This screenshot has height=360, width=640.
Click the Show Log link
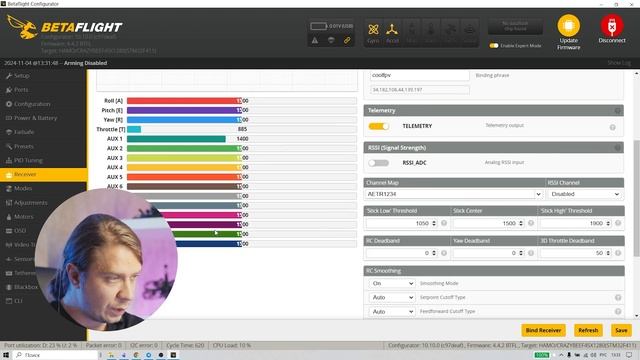619,63
